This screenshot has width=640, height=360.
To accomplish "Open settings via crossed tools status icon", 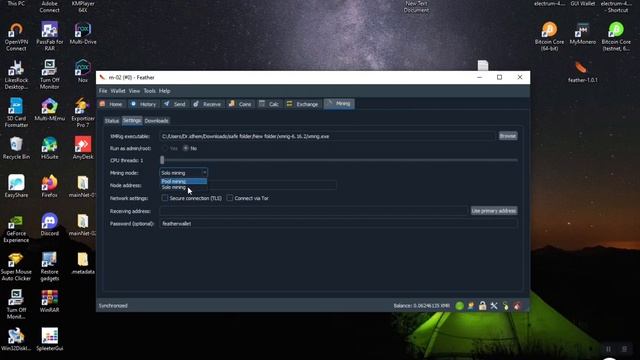I will point(494,306).
